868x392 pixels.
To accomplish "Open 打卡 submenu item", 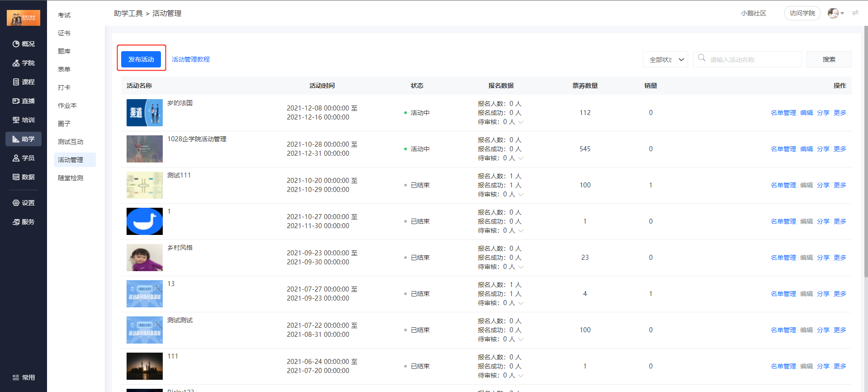I will [x=64, y=87].
